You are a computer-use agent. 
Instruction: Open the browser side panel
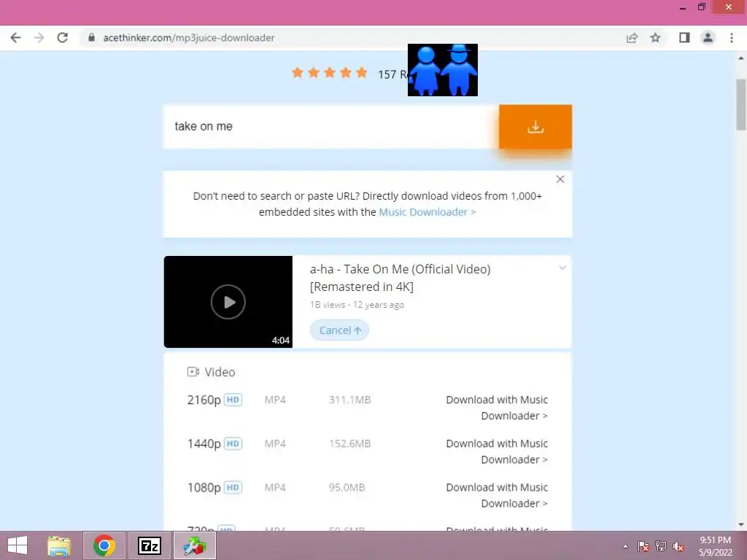point(684,38)
